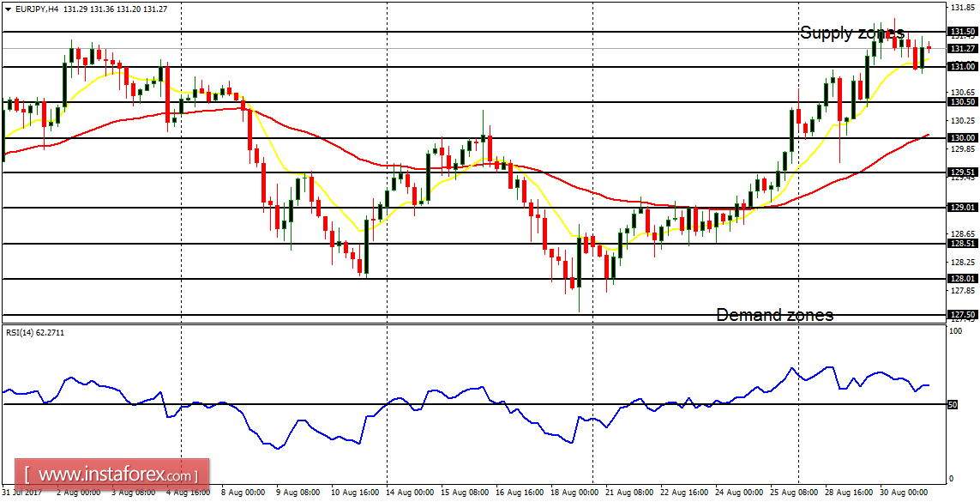
Task: Toggle the 131.50 horizontal level line
Action: pyautogui.click(x=514, y=32)
